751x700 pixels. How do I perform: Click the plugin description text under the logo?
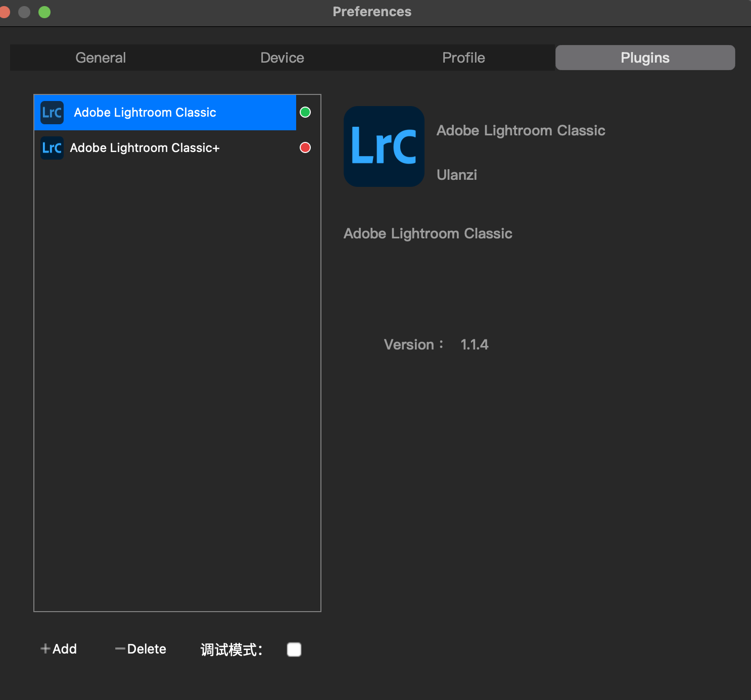point(428,233)
